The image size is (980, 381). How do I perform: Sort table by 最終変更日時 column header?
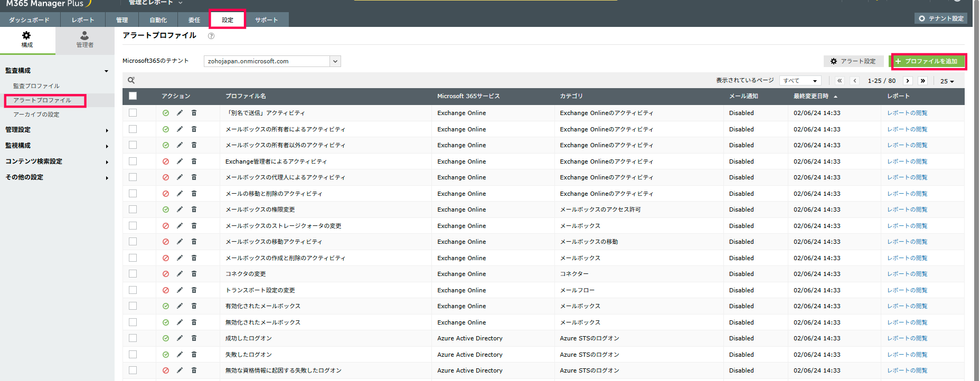(x=811, y=96)
